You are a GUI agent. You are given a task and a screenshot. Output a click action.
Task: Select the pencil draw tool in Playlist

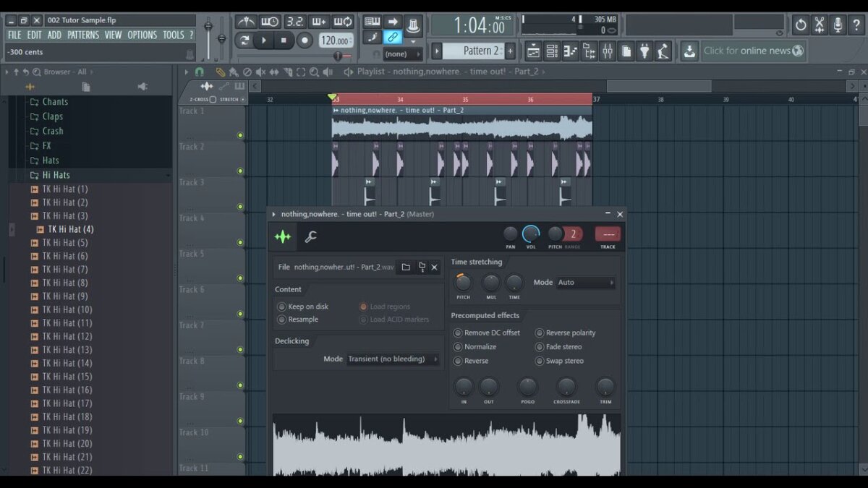(221, 72)
